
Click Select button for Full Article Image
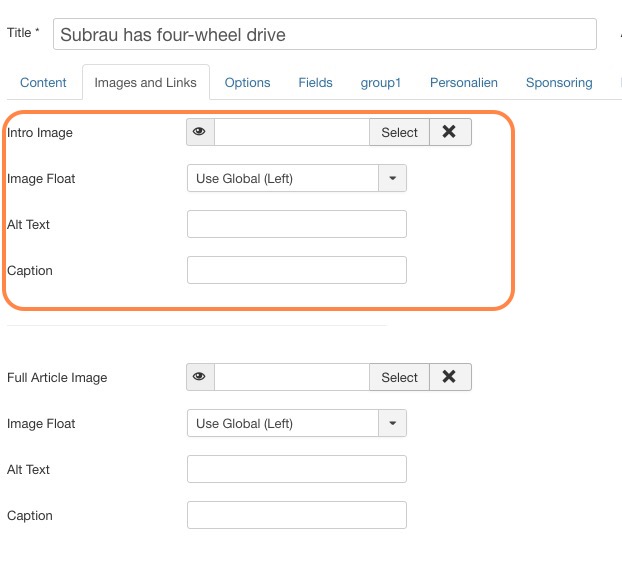399,377
